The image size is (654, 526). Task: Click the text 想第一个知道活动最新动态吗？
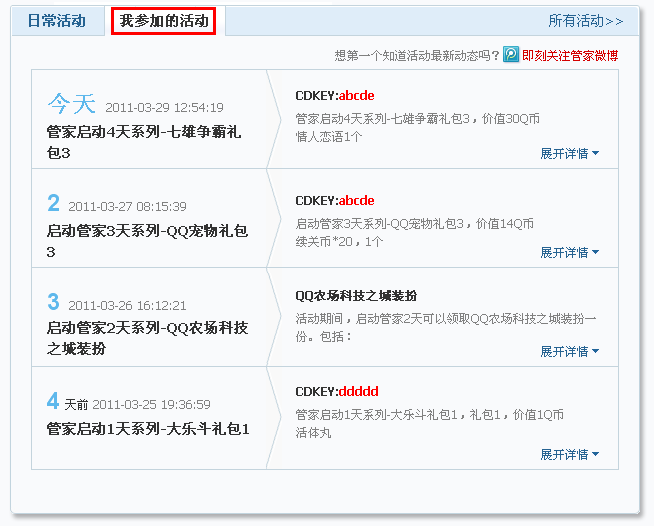pos(417,56)
